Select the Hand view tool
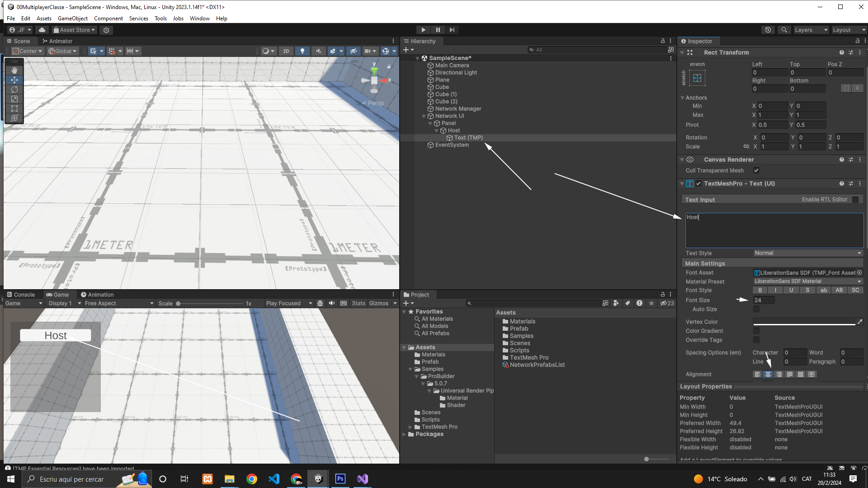Viewport: 868px width, 488px height. (x=14, y=70)
